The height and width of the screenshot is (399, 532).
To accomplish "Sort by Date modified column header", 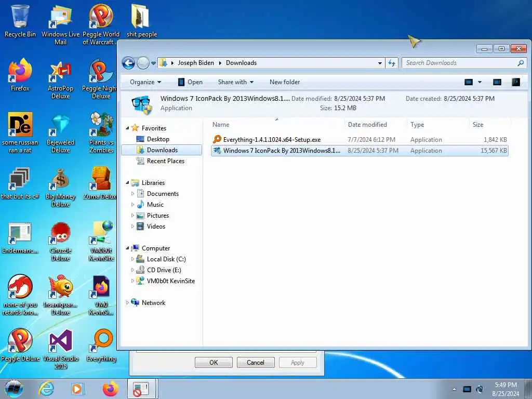I will pos(376,125).
